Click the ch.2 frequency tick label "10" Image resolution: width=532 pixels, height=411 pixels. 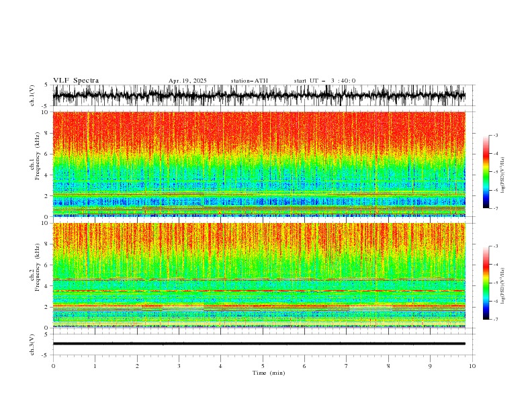(x=46, y=223)
